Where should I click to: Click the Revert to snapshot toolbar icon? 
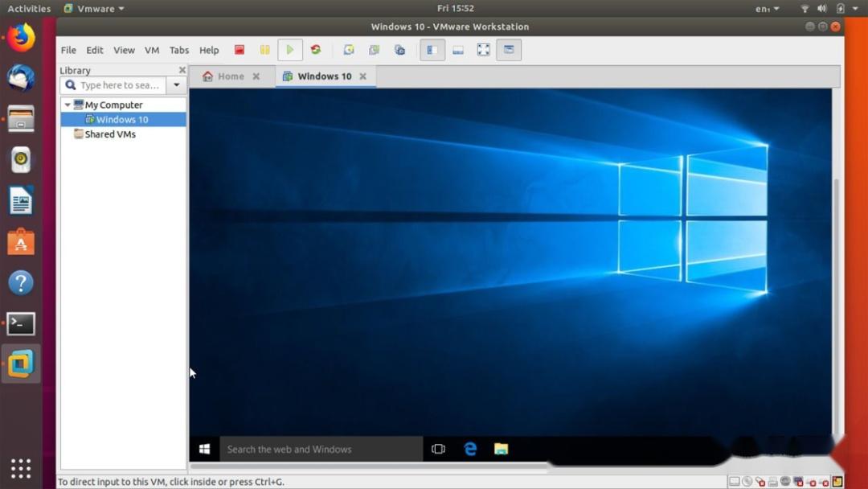[375, 50]
